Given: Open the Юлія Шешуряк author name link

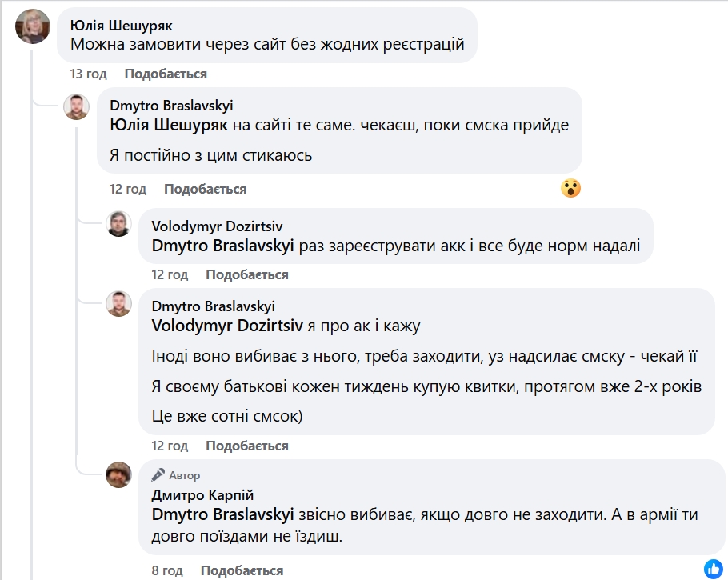Looking at the screenshot, I should pos(121,25).
